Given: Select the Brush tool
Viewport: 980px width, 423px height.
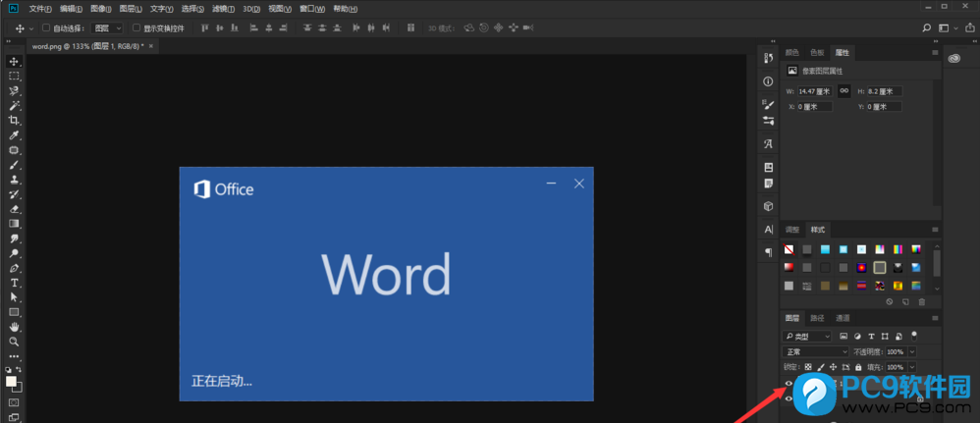Looking at the screenshot, I should coord(13,166).
